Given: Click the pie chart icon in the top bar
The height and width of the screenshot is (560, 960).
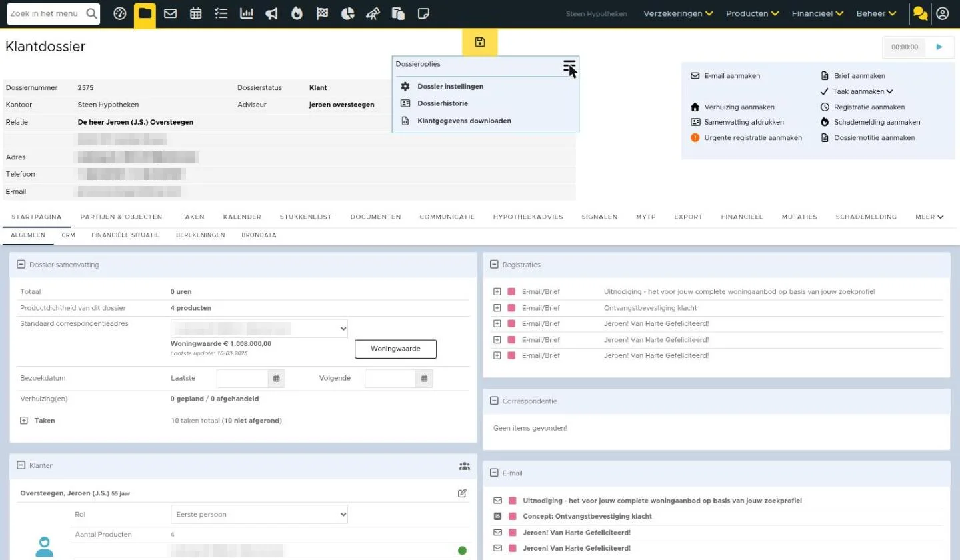Looking at the screenshot, I should pyautogui.click(x=347, y=13).
